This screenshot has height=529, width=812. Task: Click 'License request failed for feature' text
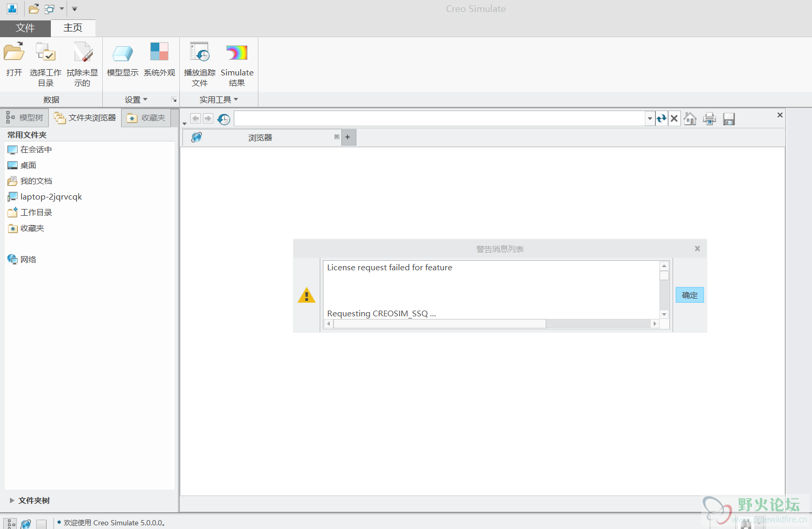389,268
